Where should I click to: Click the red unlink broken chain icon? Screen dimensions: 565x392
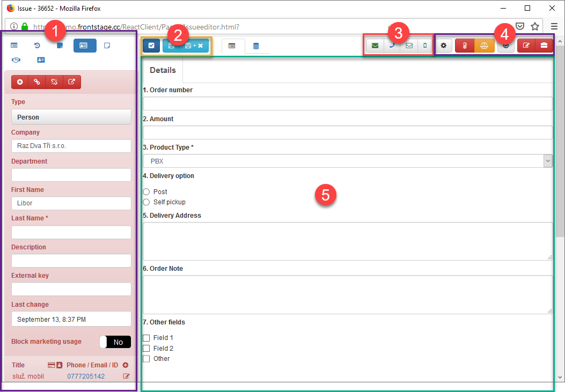(x=54, y=82)
